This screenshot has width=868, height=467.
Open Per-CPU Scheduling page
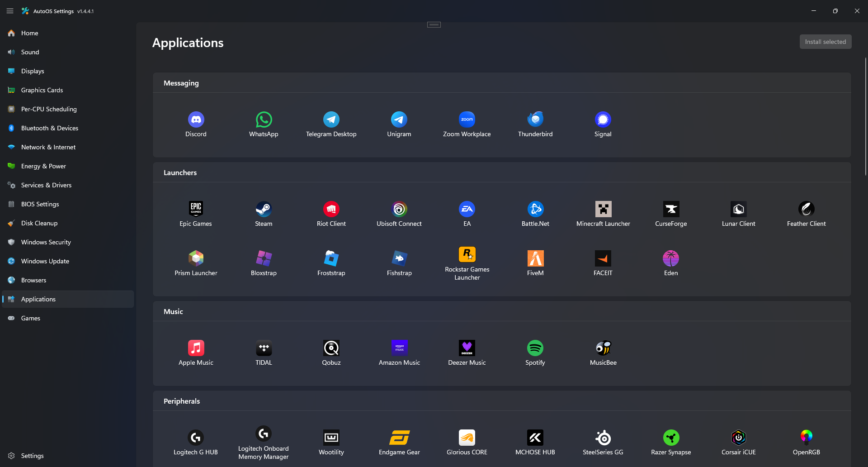pyautogui.click(x=68, y=109)
